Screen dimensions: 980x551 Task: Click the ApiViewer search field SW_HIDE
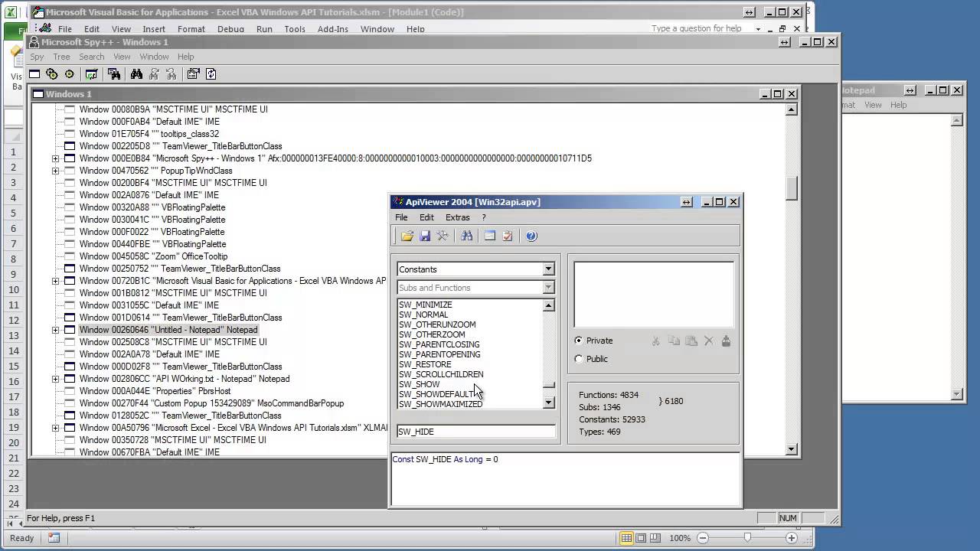[x=475, y=432]
